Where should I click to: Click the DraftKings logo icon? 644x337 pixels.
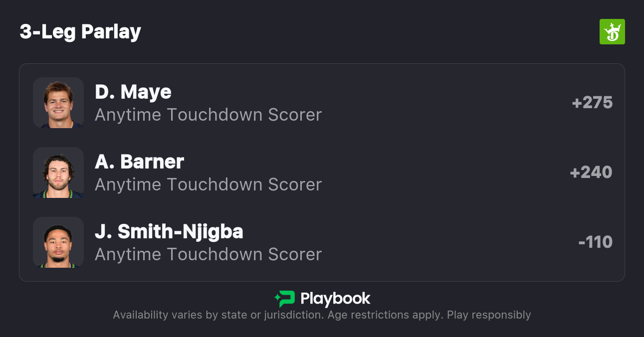point(612,32)
